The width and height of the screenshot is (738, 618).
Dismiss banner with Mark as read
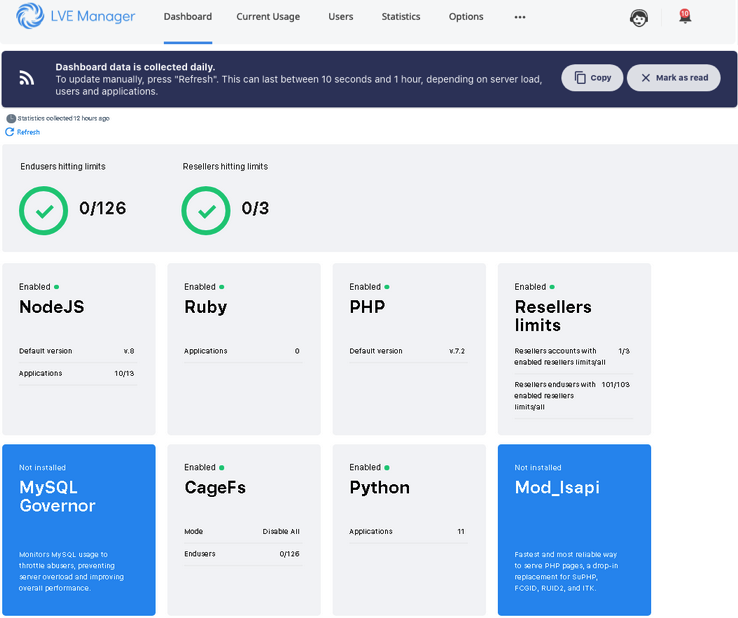673,78
